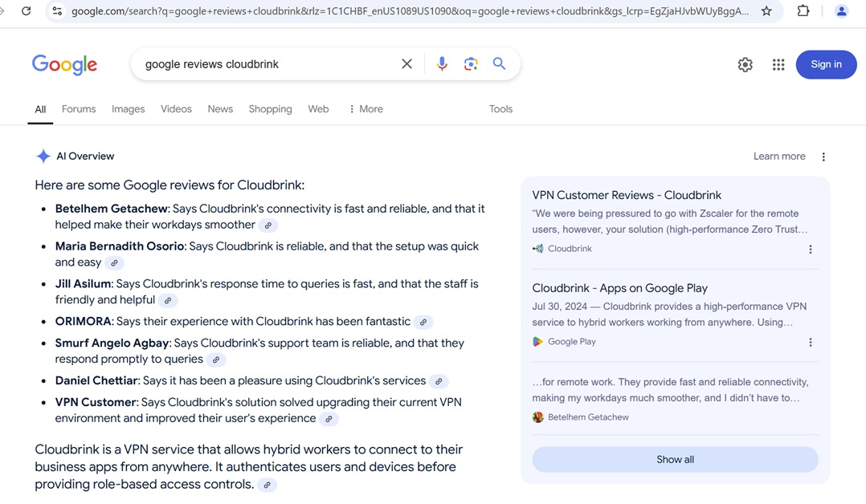The height and width of the screenshot is (504, 866).
Task: Start voice search with the microphone icon
Action: click(x=442, y=63)
